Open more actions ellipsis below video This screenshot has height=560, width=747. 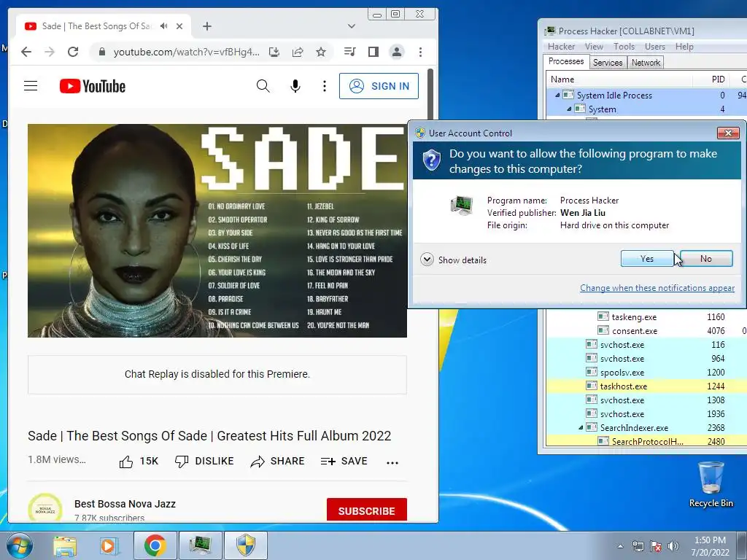(x=392, y=462)
